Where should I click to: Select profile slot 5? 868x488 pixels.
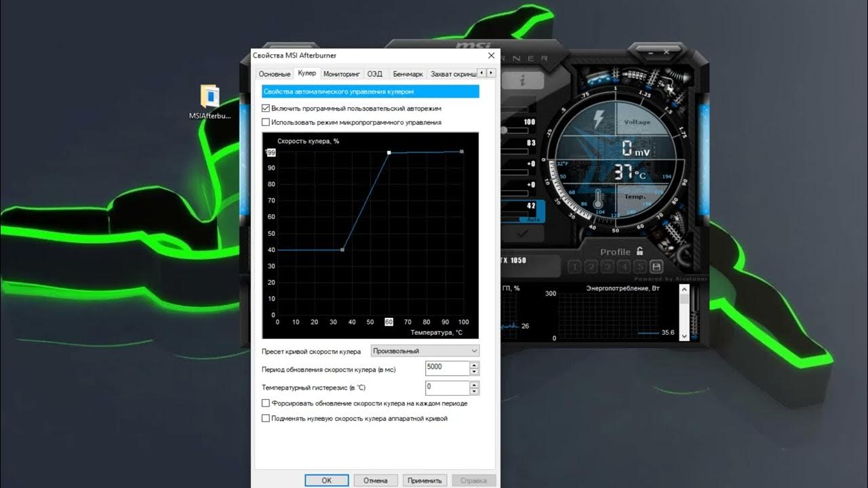click(x=640, y=266)
